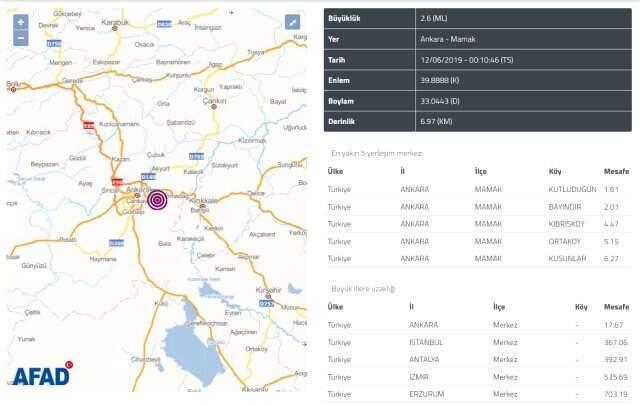Click the ORTAKÖY village cell
The image size is (640, 406).
[x=564, y=242]
